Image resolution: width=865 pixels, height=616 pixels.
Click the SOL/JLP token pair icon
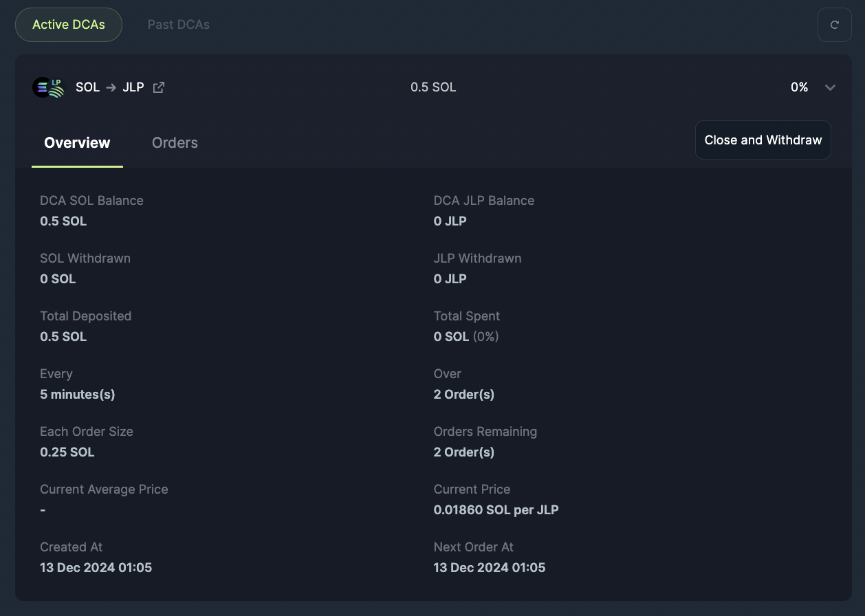click(x=48, y=87)
